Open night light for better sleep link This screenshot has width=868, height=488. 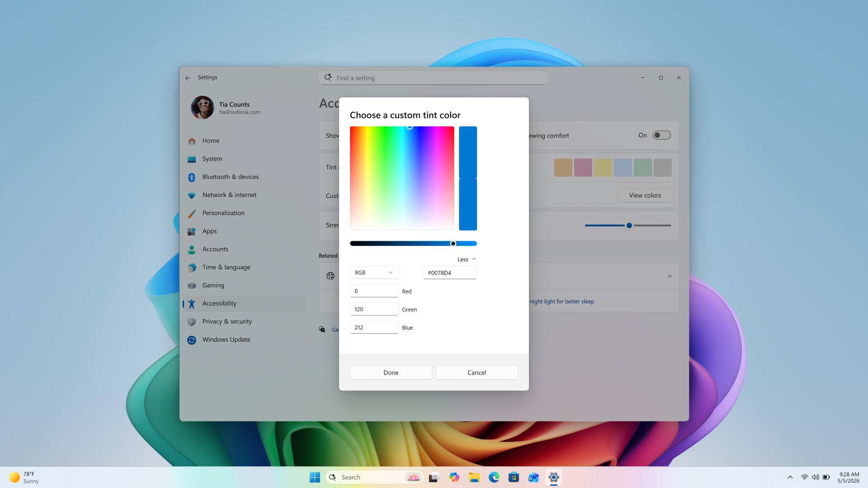tap(562, 301)
